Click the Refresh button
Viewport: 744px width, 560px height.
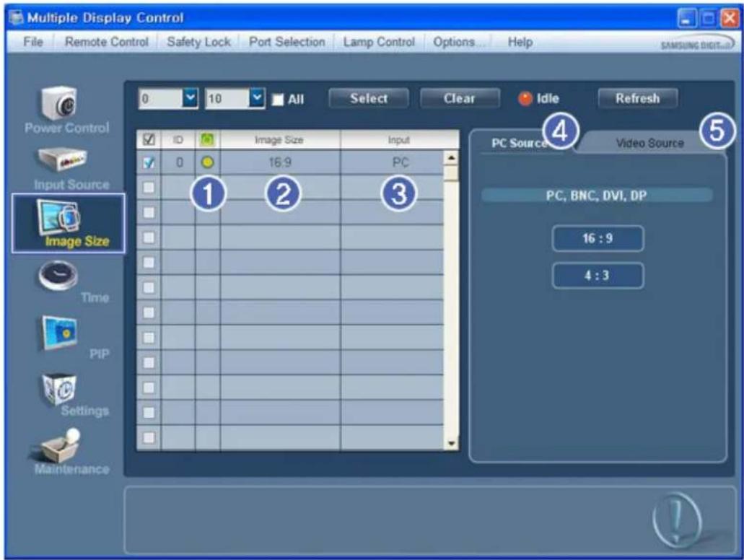pyautogui.click(x=637, y=98)
